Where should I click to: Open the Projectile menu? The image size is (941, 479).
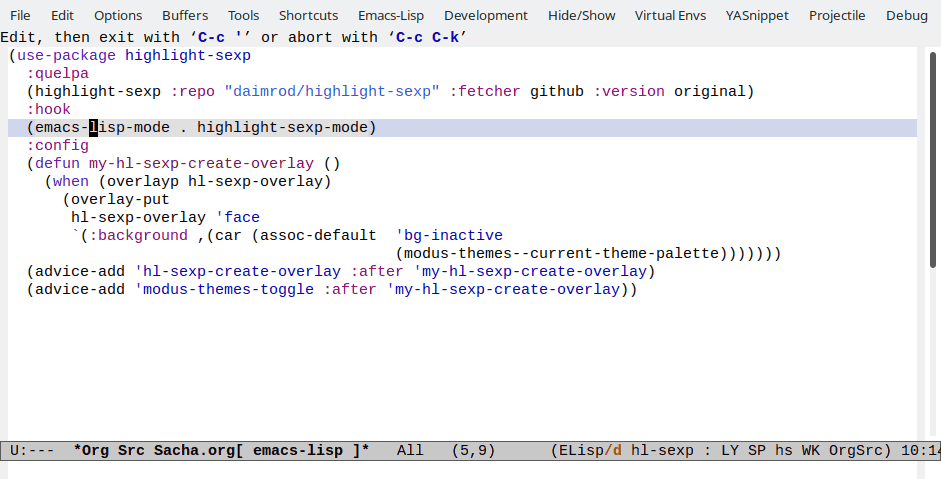[x=837, y=15]
